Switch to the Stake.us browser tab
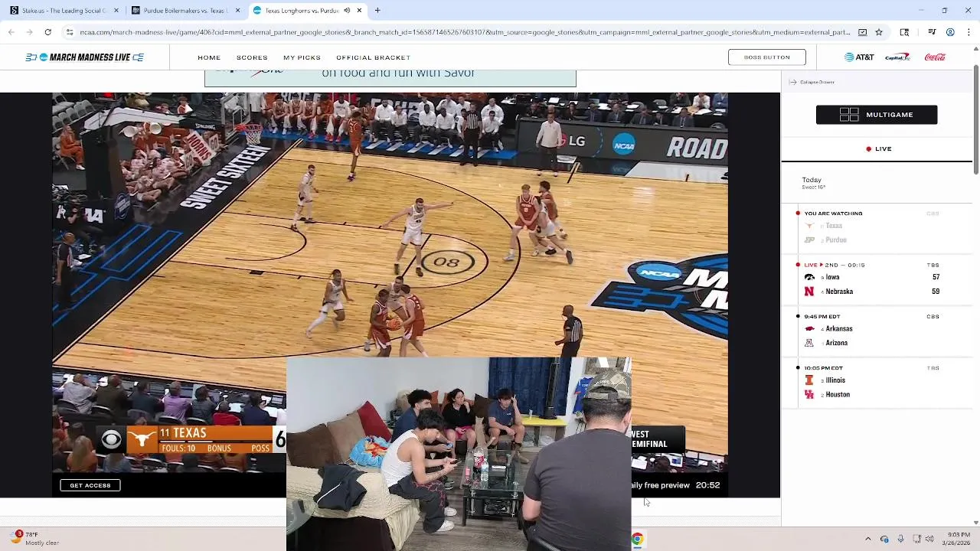This screenshot has width=980, height=551. click(x=58, y=11)
